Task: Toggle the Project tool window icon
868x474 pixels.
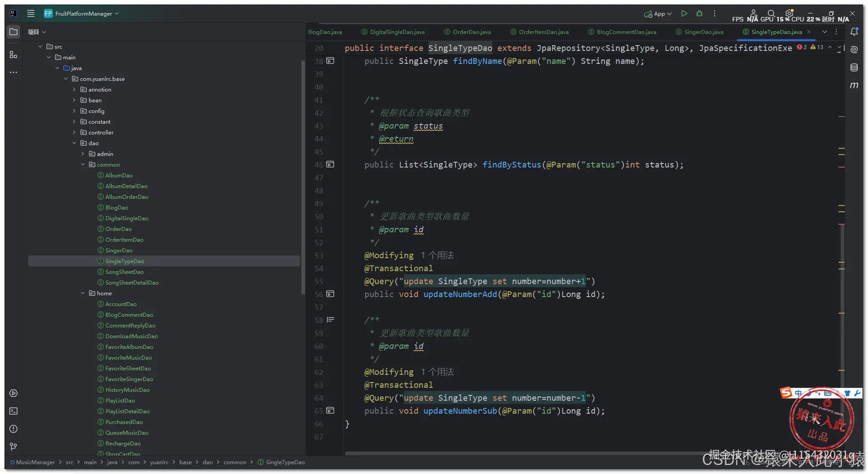Action: tap(13, 32)
